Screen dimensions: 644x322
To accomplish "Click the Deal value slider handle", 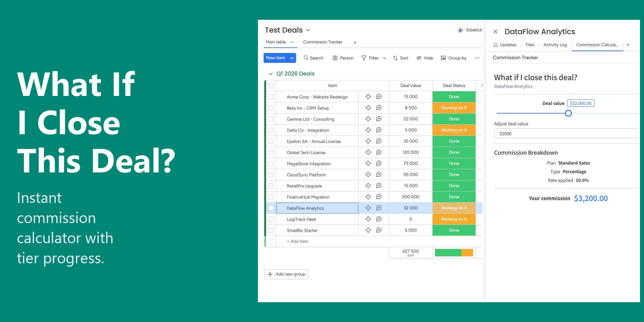I will point(568,113).
